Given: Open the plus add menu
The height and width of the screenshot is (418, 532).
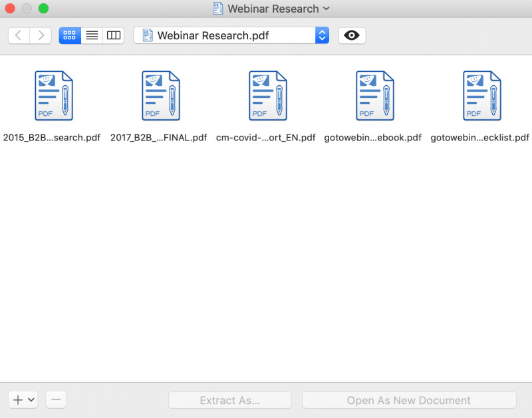Looking at the screenshot, I should tap(23, 400).
